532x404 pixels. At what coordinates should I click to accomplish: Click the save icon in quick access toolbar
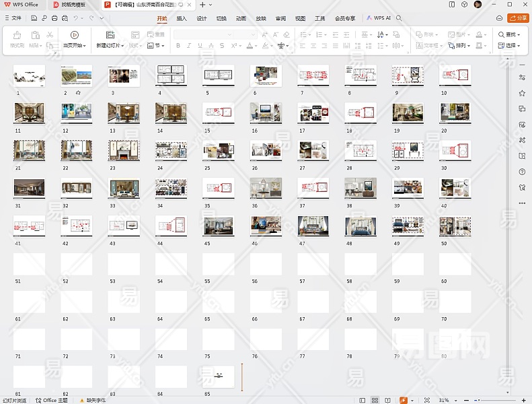pyautogui.click(x=34, y=18)
